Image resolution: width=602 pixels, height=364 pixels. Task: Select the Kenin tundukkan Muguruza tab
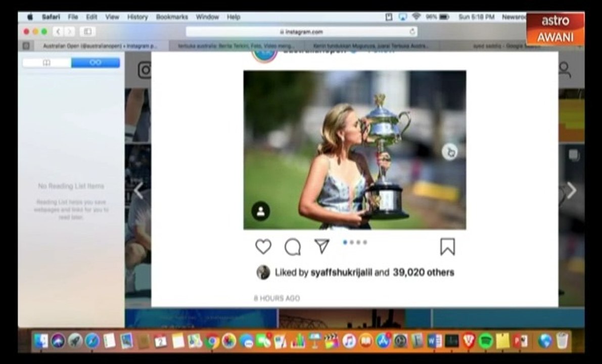(x=371, y=46)
